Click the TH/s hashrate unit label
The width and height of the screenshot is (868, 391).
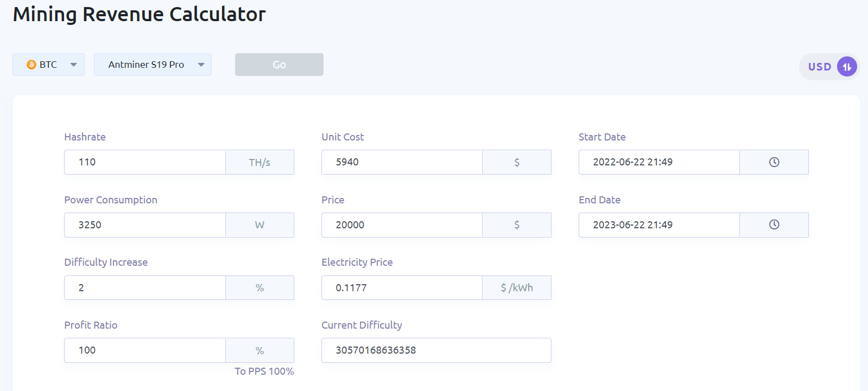coord(259,162)
